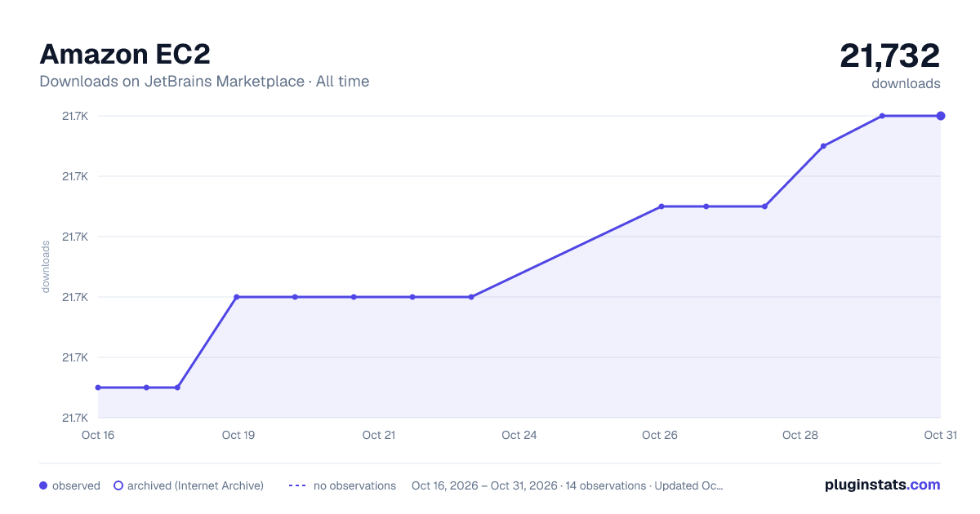Screen dimensions: 980x514
Task: Click the "Oct 16" axis label
Action: [x=98, y=435]
